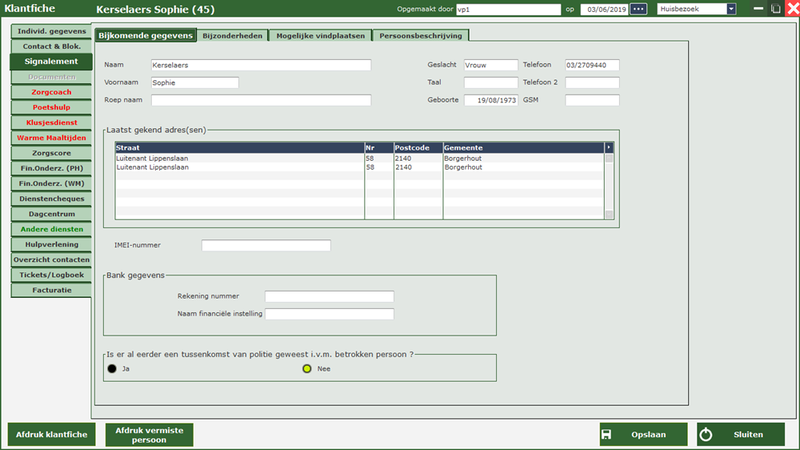The image size is (800, 450).
Task: Go to Zorgcoach in the sidebar
Action: coord(52,91)
